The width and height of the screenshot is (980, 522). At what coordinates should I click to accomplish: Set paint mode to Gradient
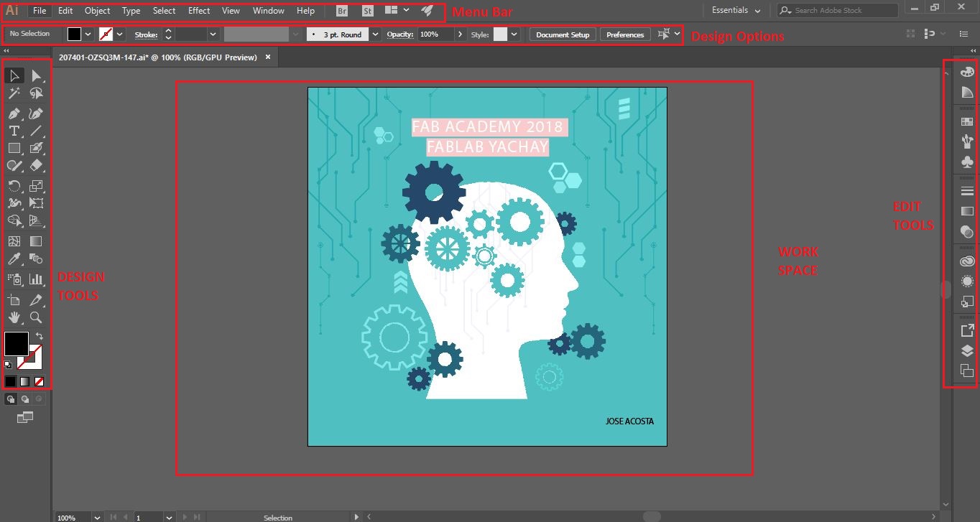25,381
